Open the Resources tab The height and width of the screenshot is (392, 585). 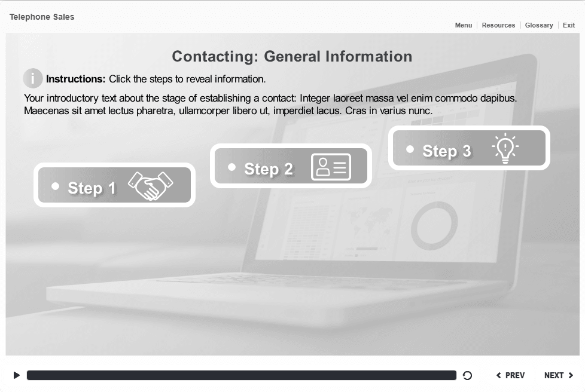coord(498,25)
